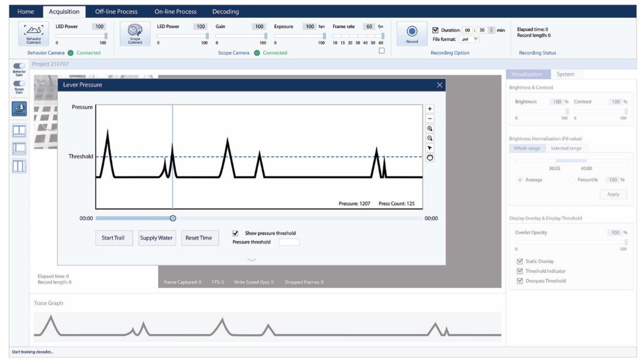Uncheck Show pressure threshold checkbox
The image size is (641, 364).
235,233
